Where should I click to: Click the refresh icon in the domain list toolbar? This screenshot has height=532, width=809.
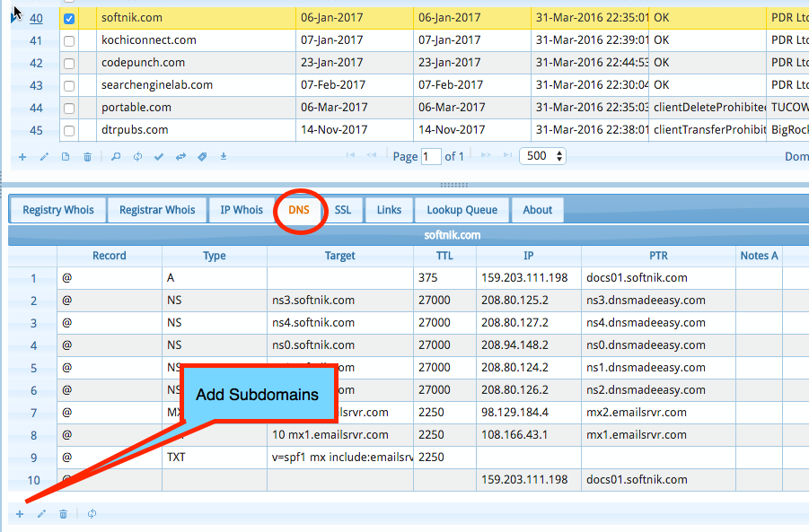[137, 157]
